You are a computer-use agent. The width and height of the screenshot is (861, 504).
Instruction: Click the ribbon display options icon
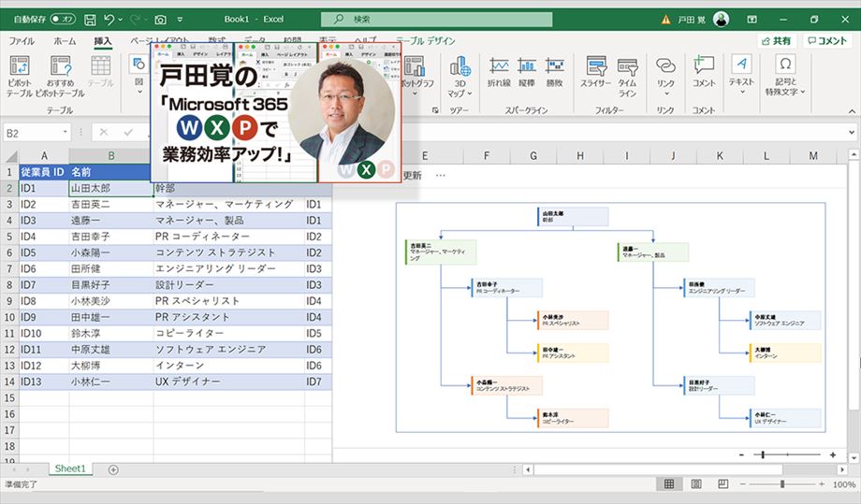pos(752,20)
